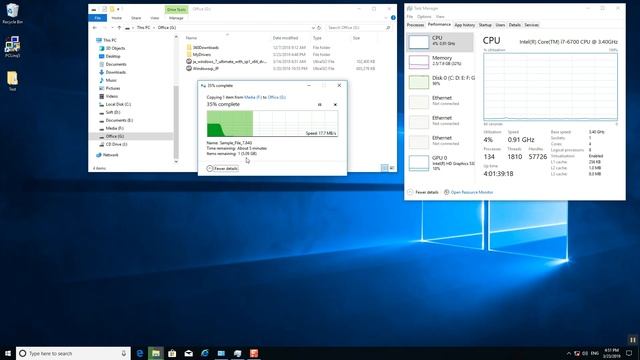
Task: Switch to large icons view in Explorer
Action: click(x=392, y=168)
